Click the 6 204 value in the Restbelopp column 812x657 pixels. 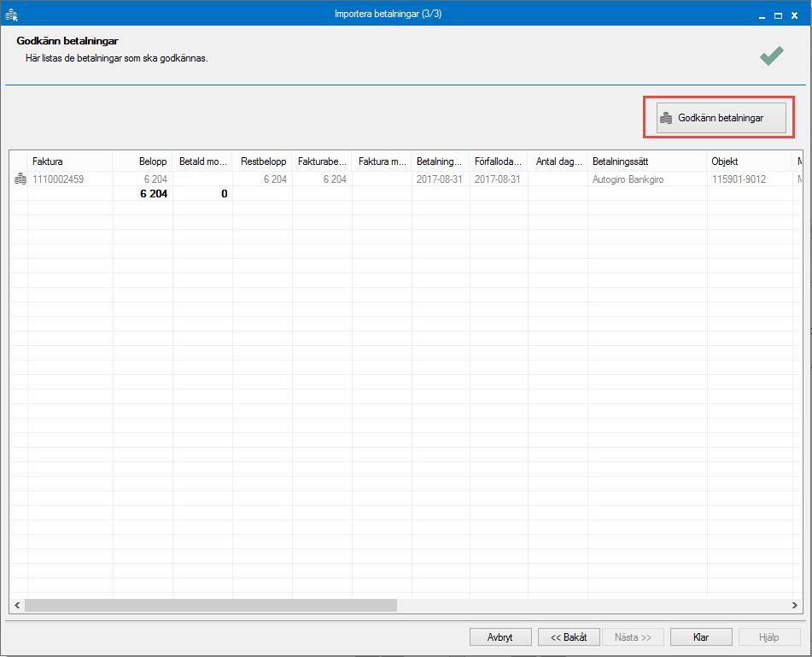click(275, 179)
